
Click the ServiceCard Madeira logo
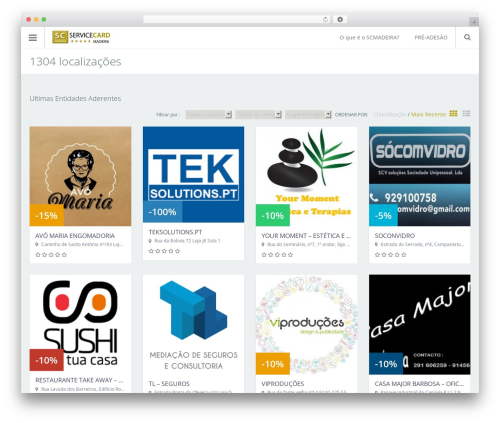pyautogui.click(x=81, y=37)
